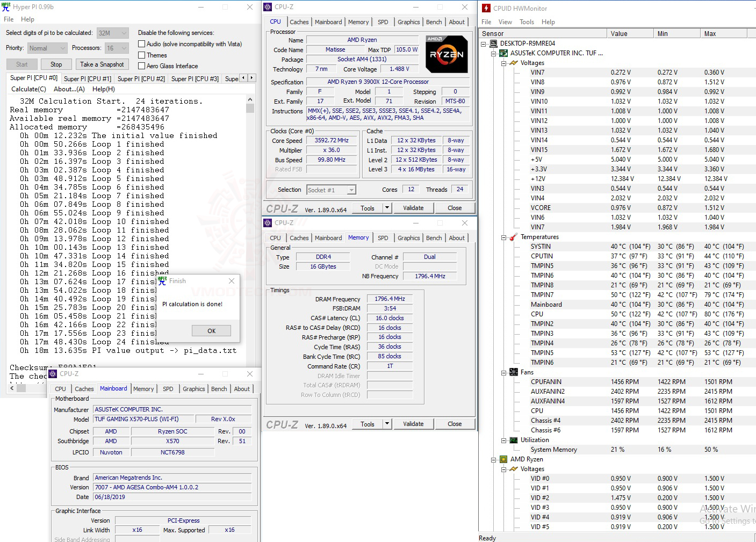
Task: Enable Audio incompatibility with Vista checkbox
Action: click(142, 44)
